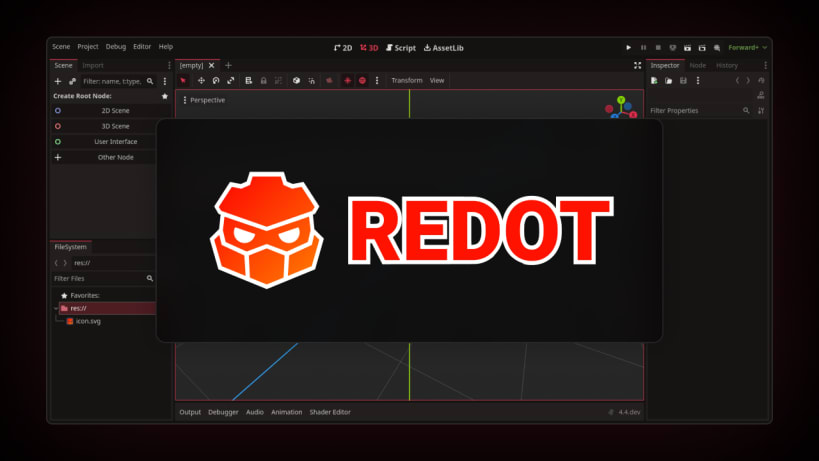Click the green Y axis on gizmo
Screen dimensions: 819x461
click(621, 100)
